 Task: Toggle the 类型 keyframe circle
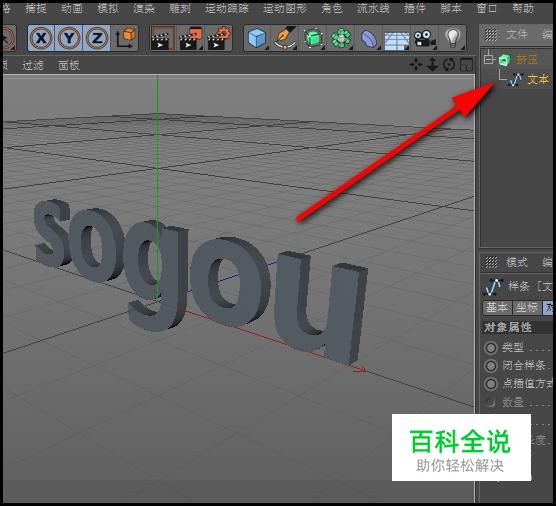tap(491, 348)
